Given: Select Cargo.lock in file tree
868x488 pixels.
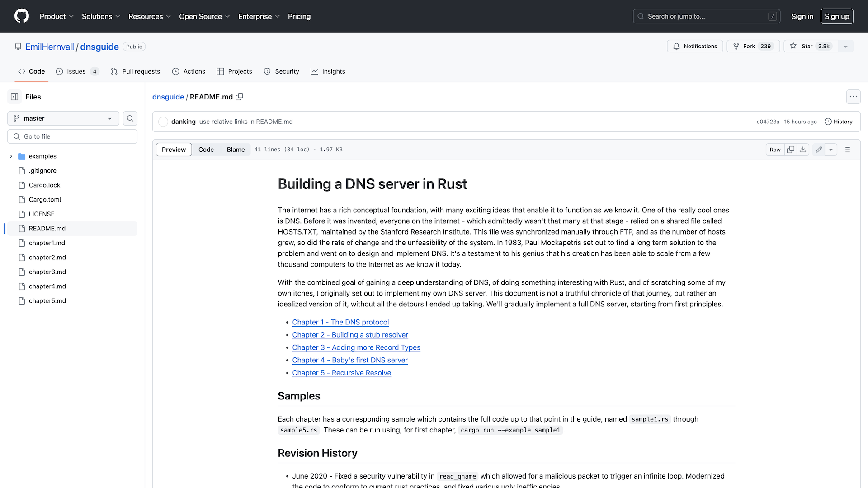Looking at the screenshot, I should pos(72,185).
